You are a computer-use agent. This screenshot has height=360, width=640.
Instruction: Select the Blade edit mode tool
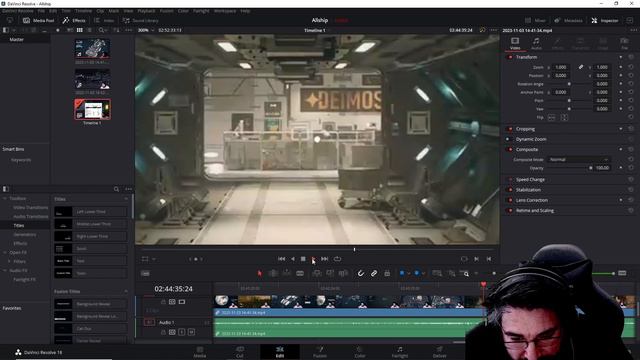click(x=300, y=273)
